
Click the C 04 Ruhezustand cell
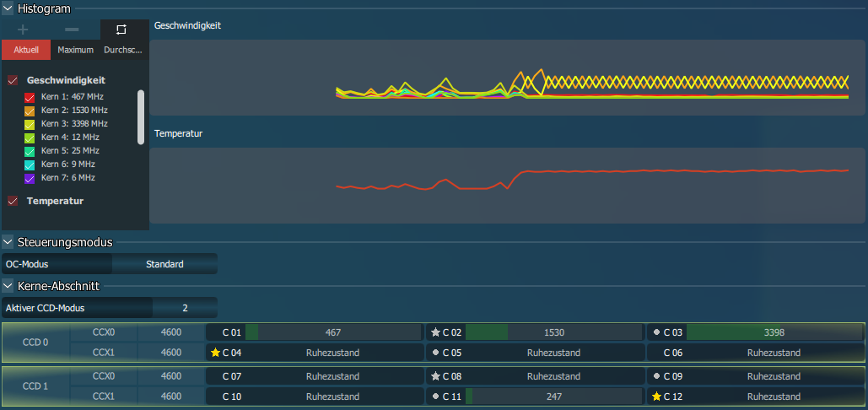[x=315, y=353]
